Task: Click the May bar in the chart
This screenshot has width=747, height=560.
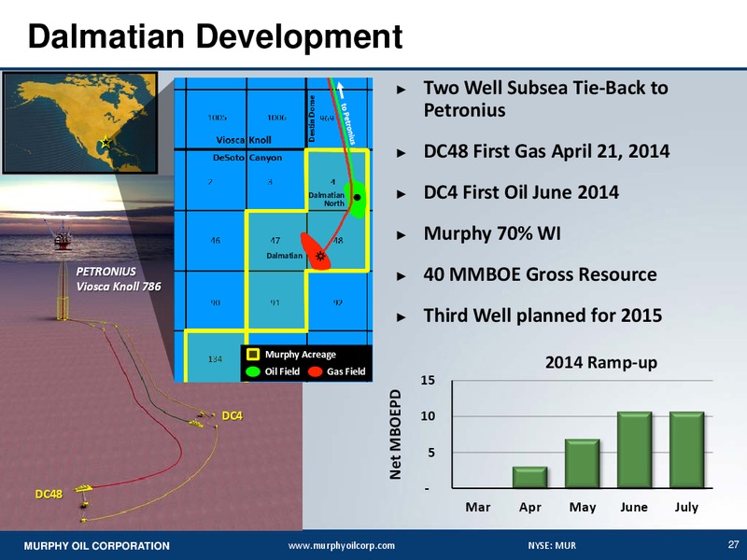Action: point(582,463)
